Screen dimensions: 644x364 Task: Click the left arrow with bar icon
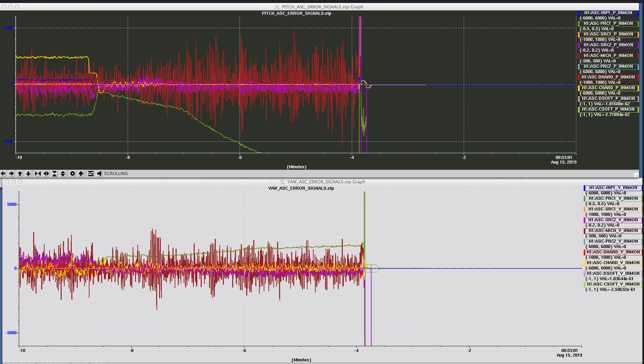tap(99, 174)
